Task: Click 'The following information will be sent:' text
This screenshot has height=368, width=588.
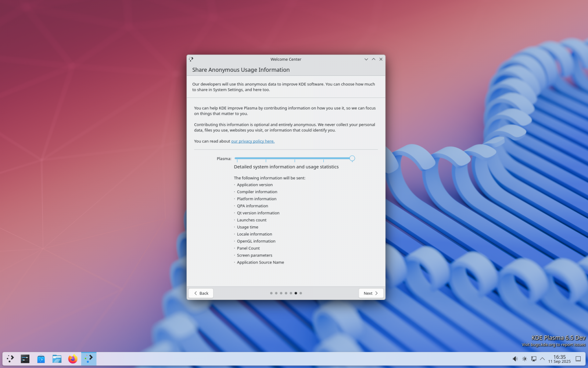Action: click(x=269, y=178)
